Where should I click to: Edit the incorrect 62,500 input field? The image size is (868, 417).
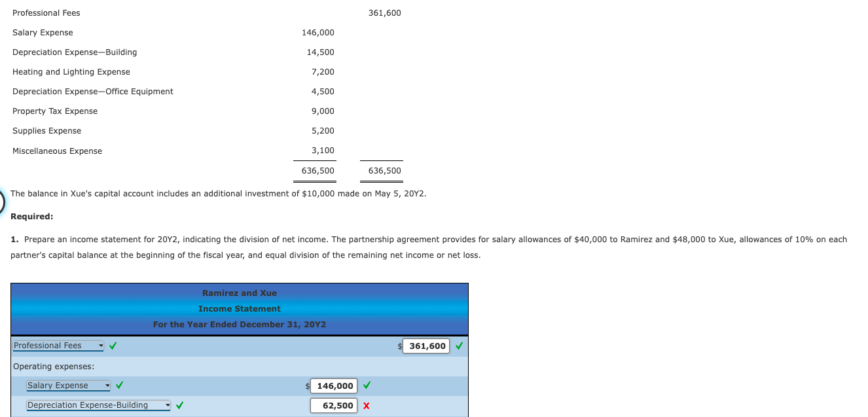pyautogui.click(x=334, y=405)
